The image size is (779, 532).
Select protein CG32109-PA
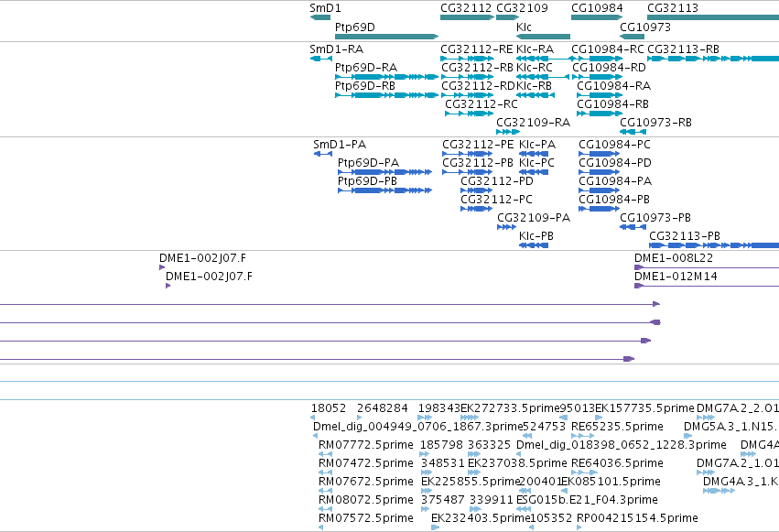click(534, 218)
